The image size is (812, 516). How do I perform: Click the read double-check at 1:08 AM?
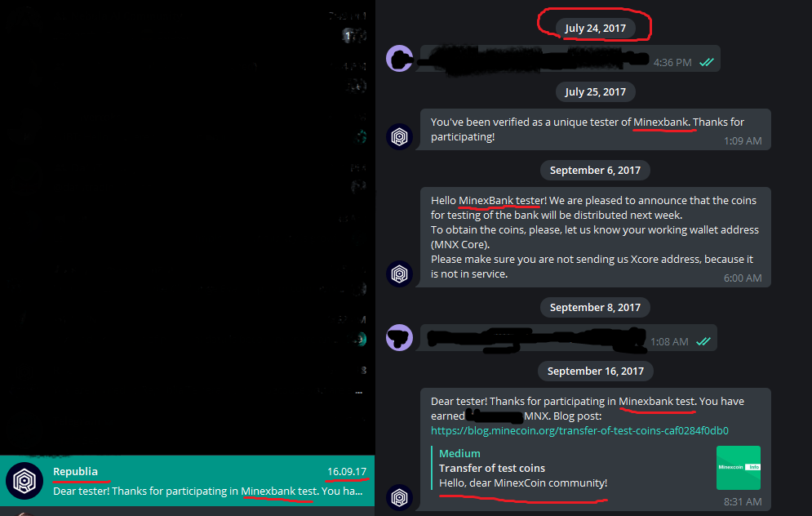(703, 341)
